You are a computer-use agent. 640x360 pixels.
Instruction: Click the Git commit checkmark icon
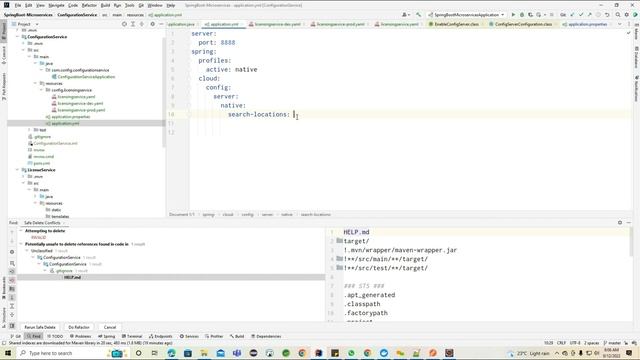(581, 15)
